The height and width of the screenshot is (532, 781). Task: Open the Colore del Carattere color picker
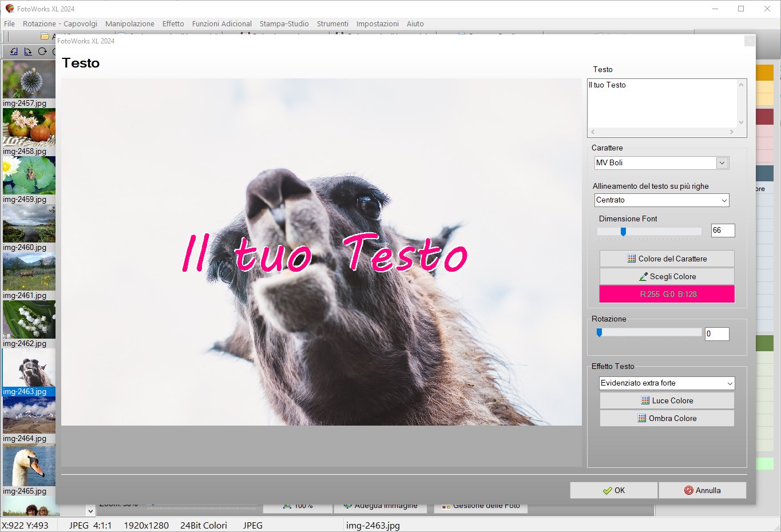[667, 259]
